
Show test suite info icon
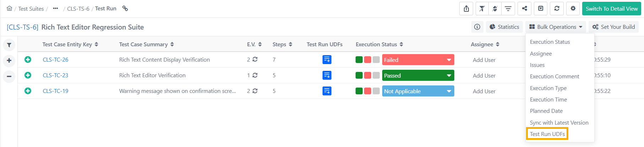pyautogui.click(x=477, y=27)
